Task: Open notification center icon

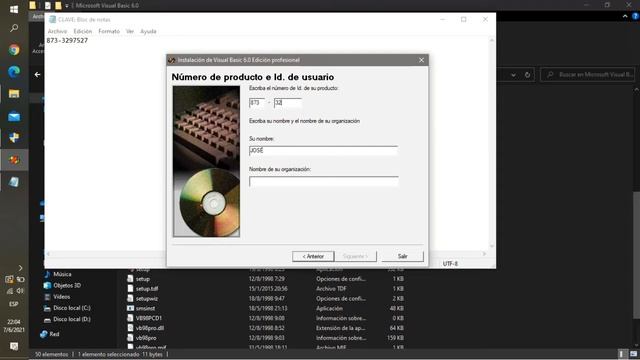Action: tap(14, 346)
